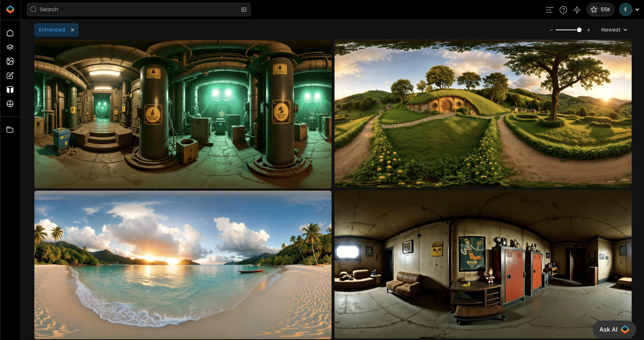Open the green industrial bunker panorama
Viewport: 644px width, 340px height.
coord(183,114)
